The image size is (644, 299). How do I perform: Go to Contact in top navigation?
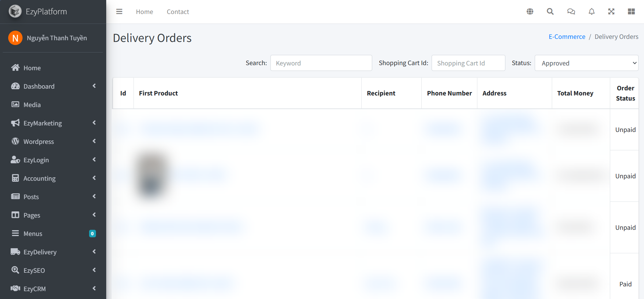point(178,12)
